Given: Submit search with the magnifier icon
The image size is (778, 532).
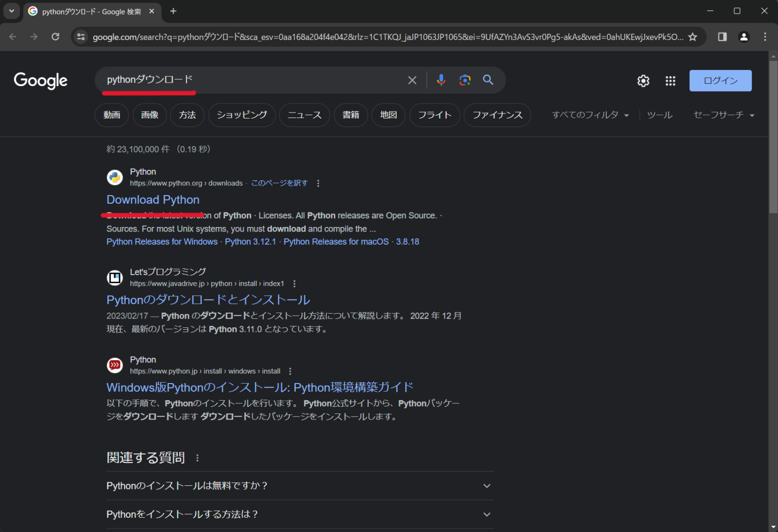Looking at the screenshot, I should (488, 80).
